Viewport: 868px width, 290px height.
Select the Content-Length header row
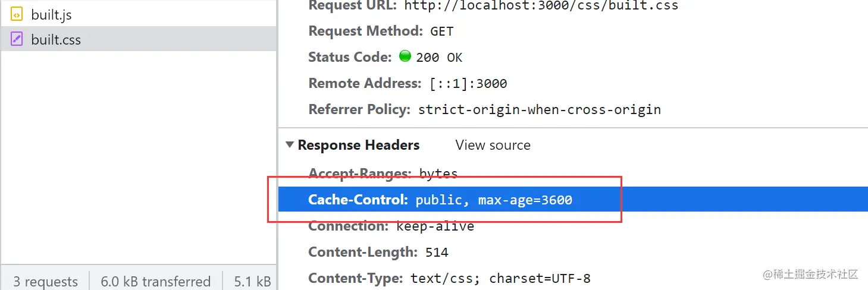coord(378,252)
